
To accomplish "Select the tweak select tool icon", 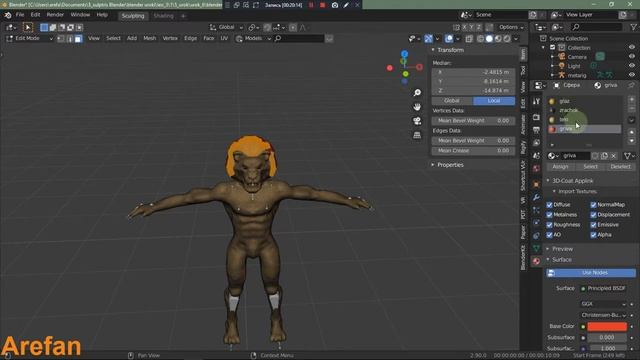I will 27,27.
